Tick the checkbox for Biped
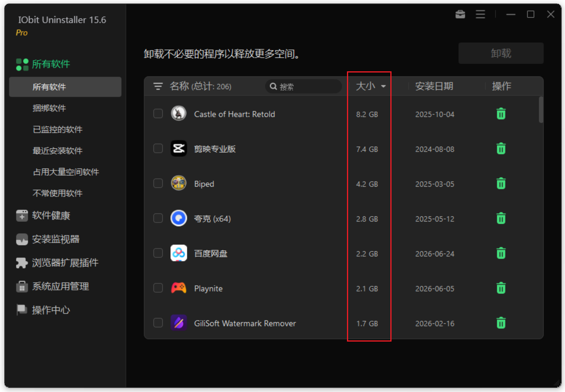The image size is (565, 392). click(x=158, y=183)
